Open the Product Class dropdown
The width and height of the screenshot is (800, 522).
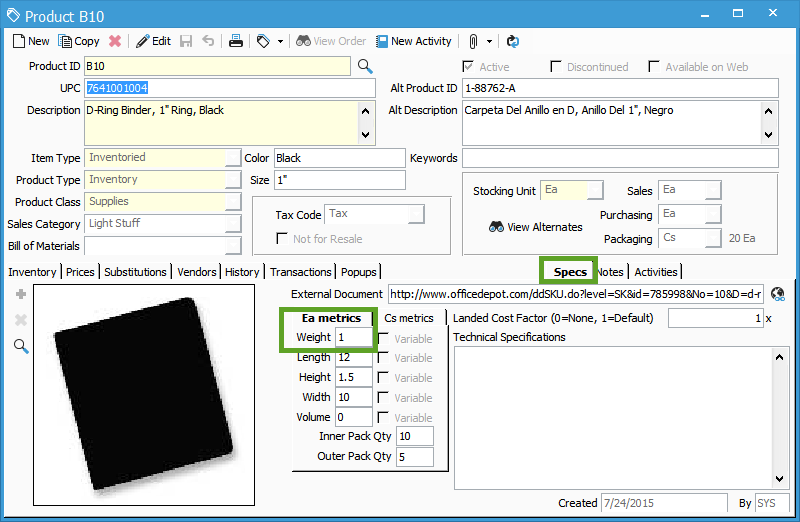pyautogui.click(x=233, y=202)
